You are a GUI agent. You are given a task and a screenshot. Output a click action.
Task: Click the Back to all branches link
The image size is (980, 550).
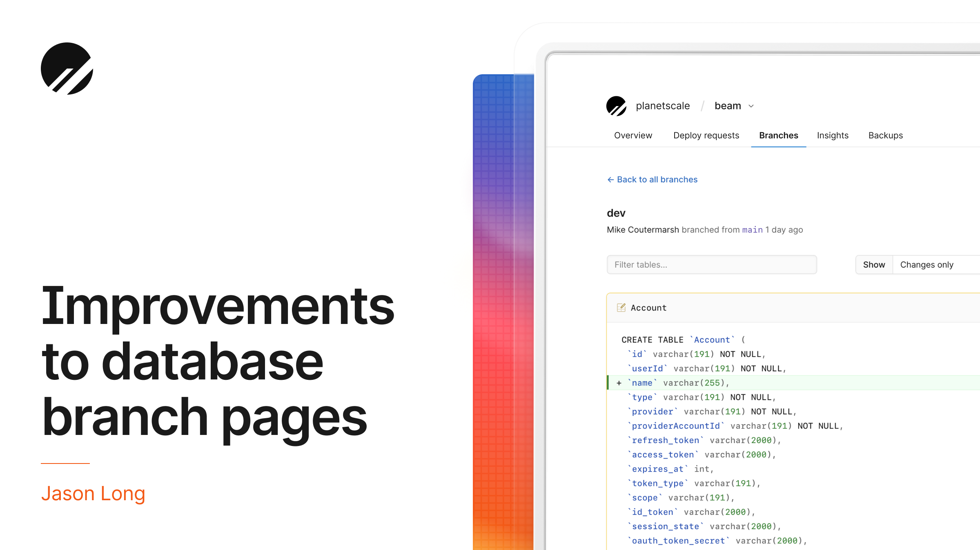click(657, 180)
